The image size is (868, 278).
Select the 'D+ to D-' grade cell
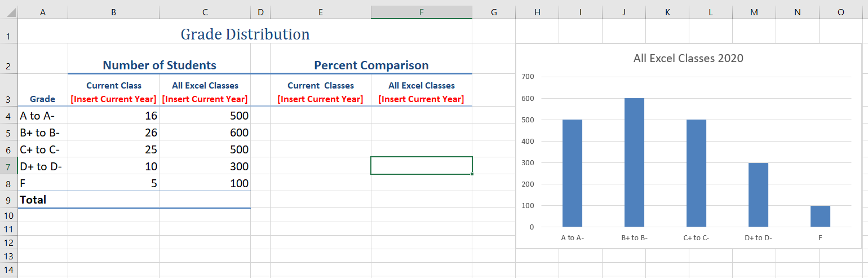coord(43,166)
